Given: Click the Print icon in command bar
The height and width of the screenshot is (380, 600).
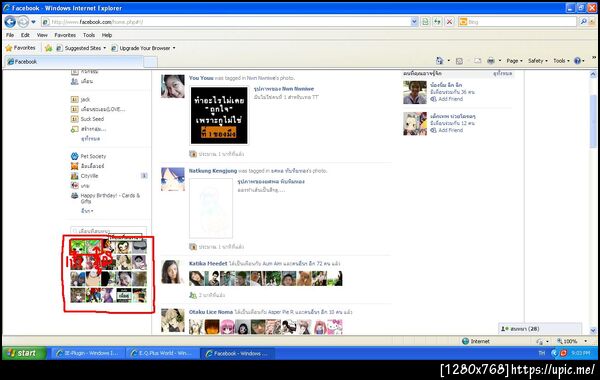Looking at the screenshot, I should [491, 61].
